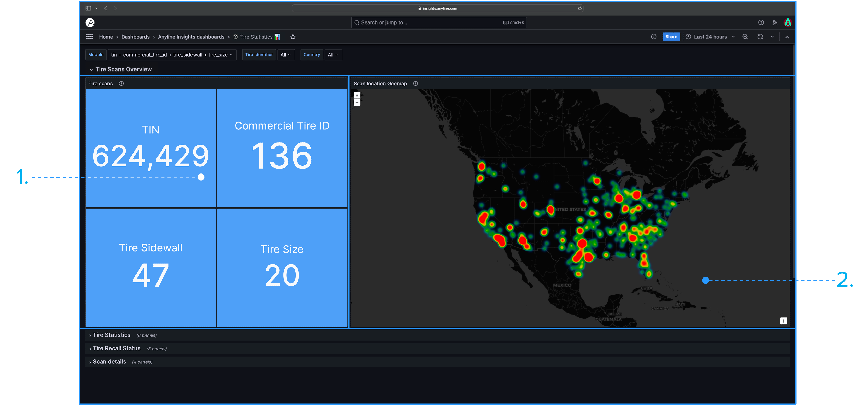Open the Last 24 hours time picker
The width and height of the screenshot is (868, 405).
pos(710,37)
